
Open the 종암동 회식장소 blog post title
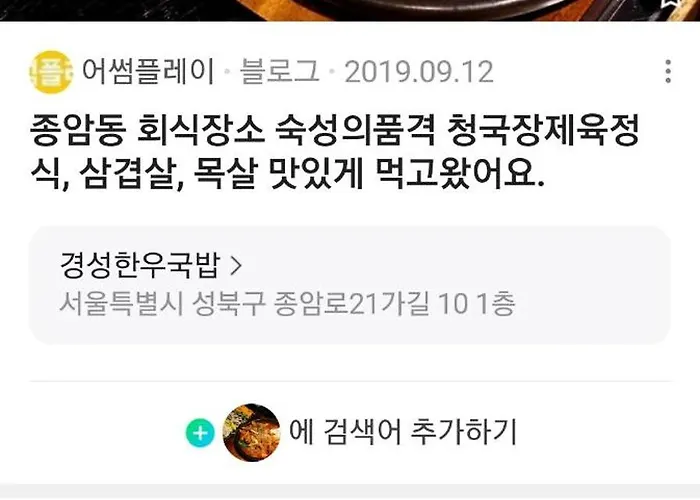[x=335, y=151]
